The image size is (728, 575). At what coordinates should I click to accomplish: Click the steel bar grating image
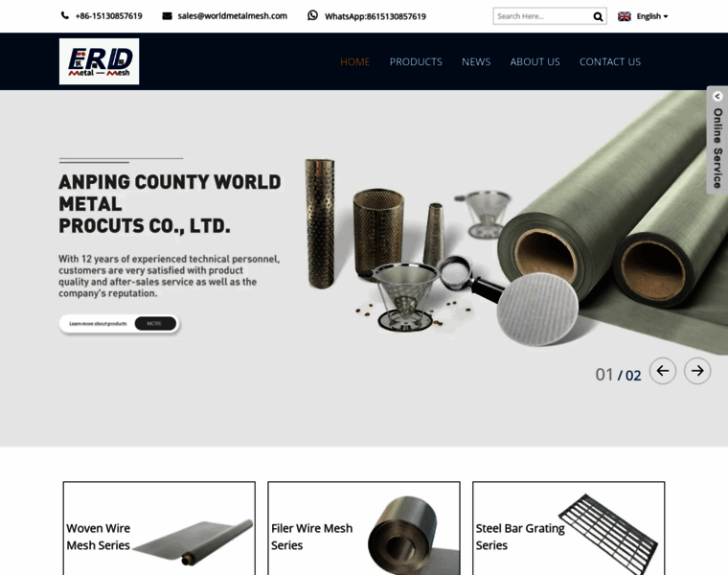pyautogui.click(x=607, y=534)
